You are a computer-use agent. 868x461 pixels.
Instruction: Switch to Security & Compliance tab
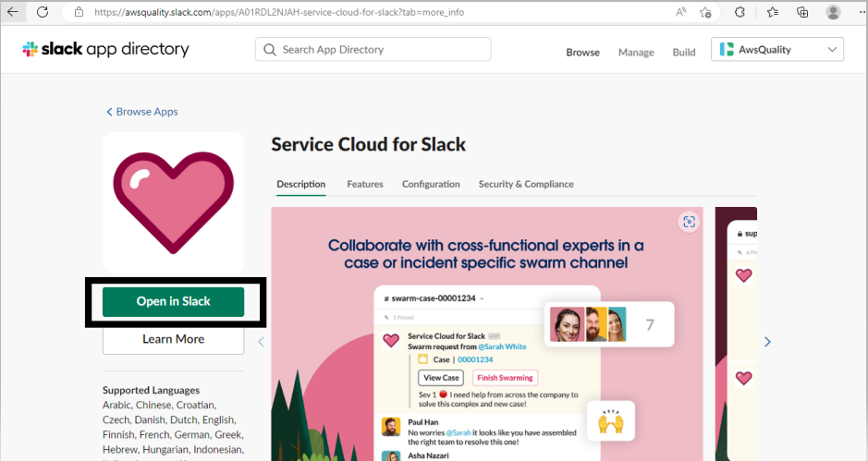tap(526, 184)
